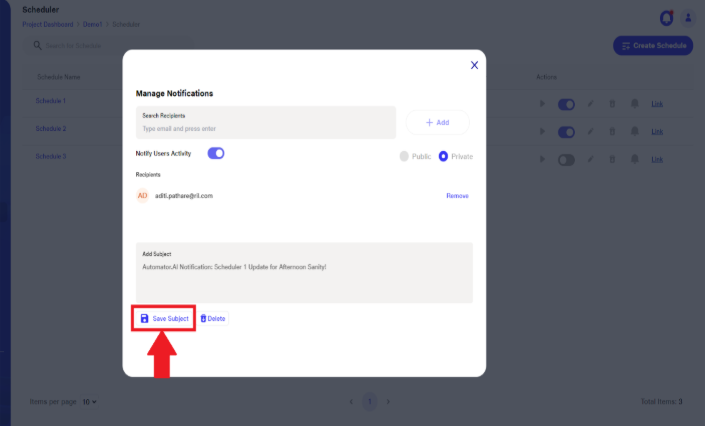The width and height of the screenshot is (705, 426).
Task: Open Schedule 3 from the list
Action: (x=51, y=157)
